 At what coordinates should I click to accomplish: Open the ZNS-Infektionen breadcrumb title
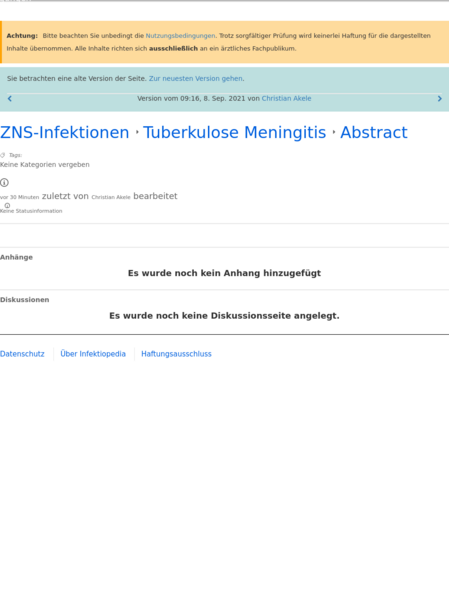tap(65, 133)
